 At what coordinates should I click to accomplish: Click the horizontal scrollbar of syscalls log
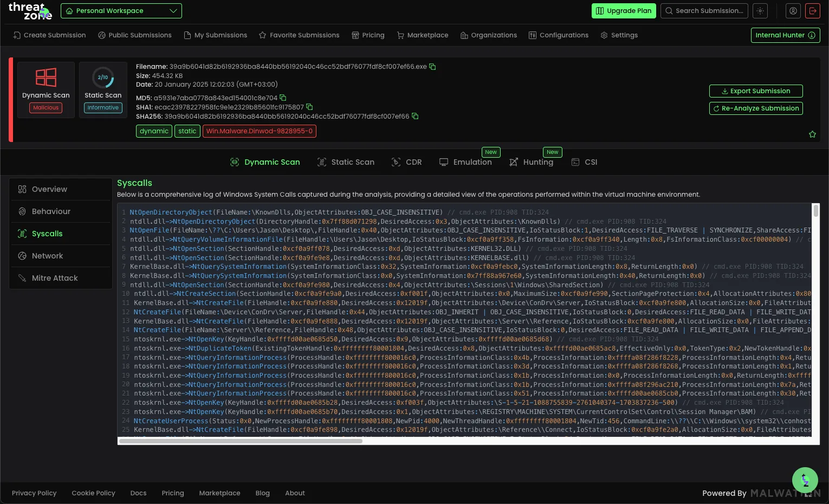[x=241, y=441]
